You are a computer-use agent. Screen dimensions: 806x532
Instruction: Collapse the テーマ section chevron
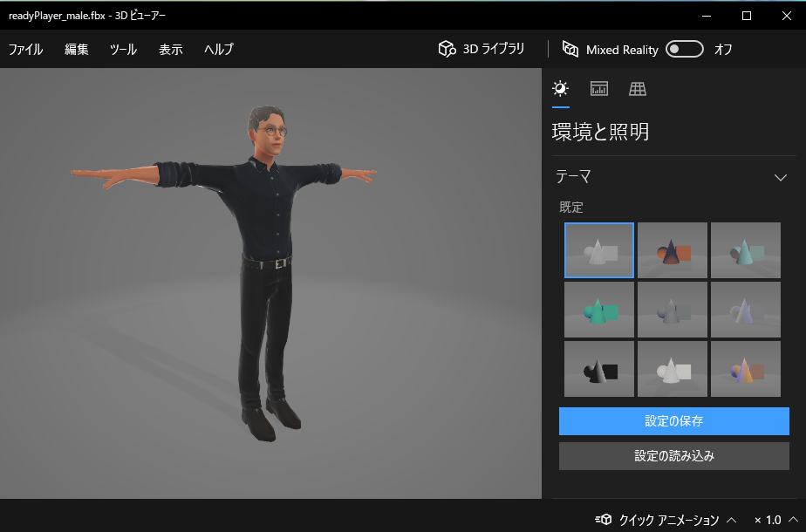tap(781, 177)
